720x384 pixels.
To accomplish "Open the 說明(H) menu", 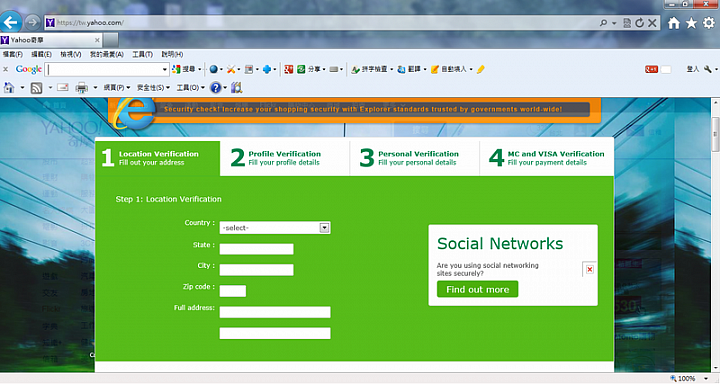I will pos(172,54).
